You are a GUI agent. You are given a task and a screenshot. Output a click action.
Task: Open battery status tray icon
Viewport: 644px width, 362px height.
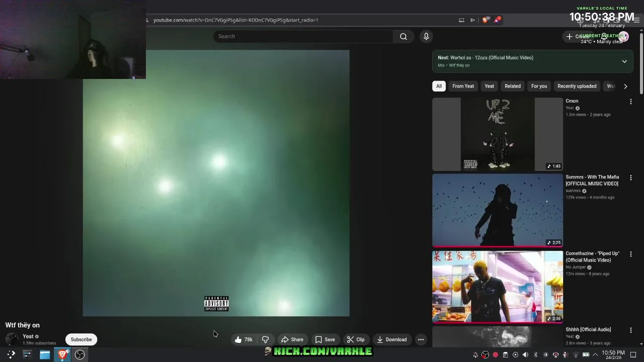pyautogui.click(x=586, y=355)
